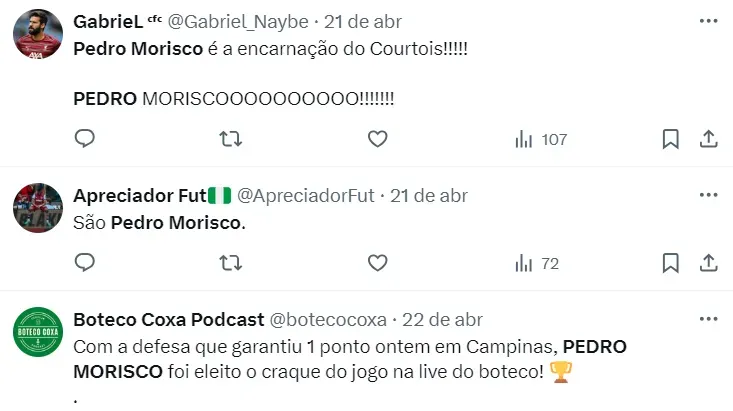Open more options on Boteco Coxa Podcast tweet
Screen dimensions: 733x411
[x=708, y=319]
